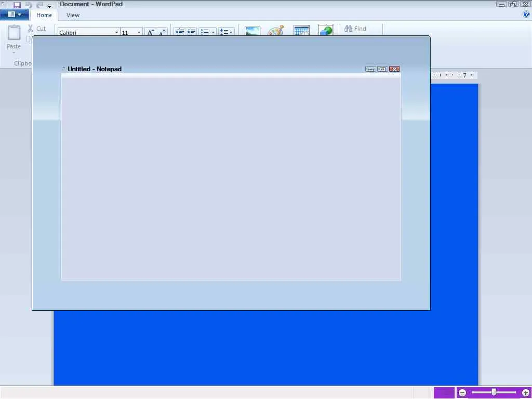Click the Paste clipboard icon

click(14, 33)
